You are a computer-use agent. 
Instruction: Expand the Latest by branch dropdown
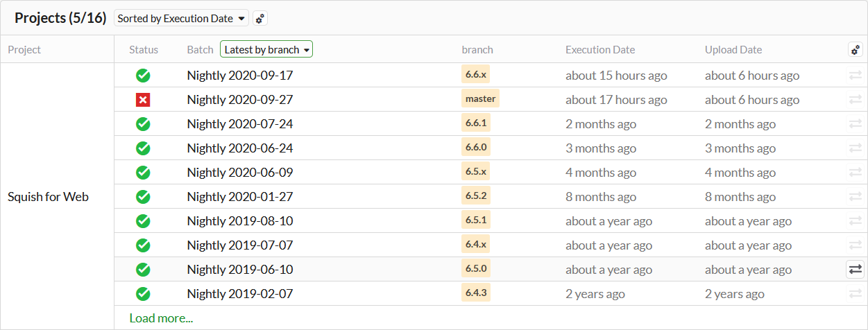(x=266, y=50)
